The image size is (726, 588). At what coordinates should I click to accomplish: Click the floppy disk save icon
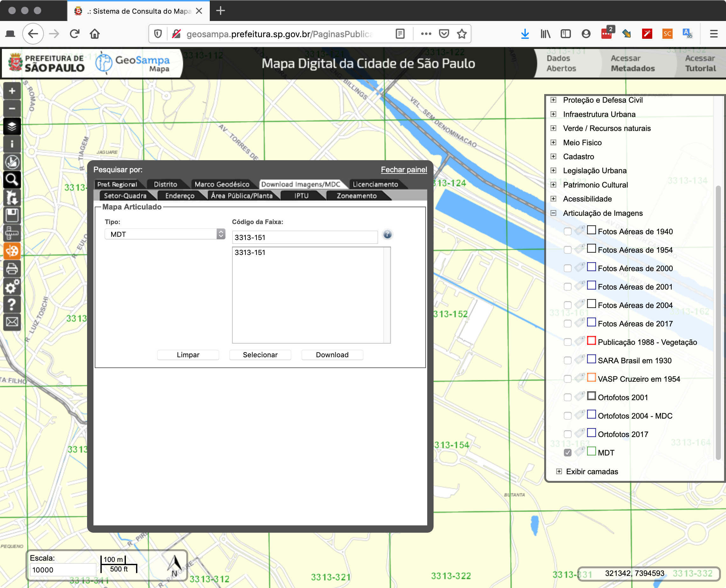[x=12, y=215]
